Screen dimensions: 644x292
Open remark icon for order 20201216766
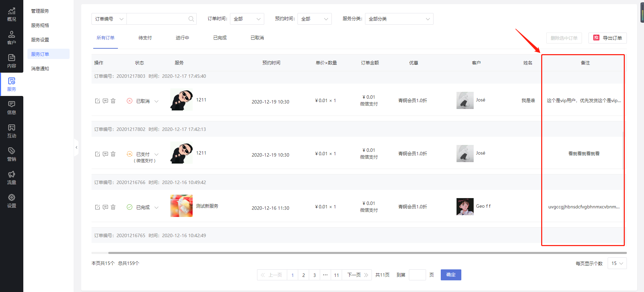click(x=105, y=207)
